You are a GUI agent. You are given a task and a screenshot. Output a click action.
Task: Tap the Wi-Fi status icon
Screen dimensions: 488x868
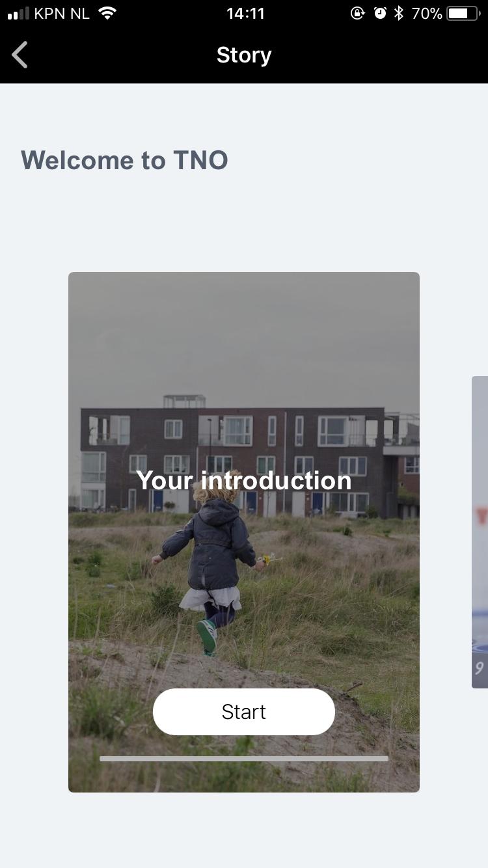click(107, 13)
